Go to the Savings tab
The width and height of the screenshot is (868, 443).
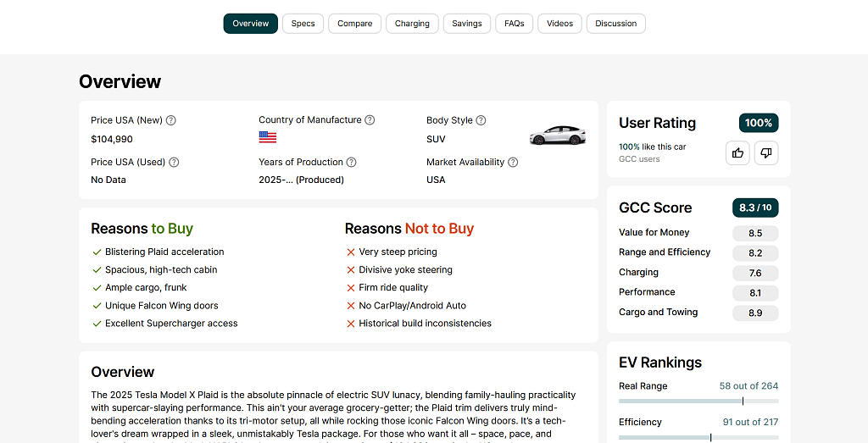click(x=467, y=23)
